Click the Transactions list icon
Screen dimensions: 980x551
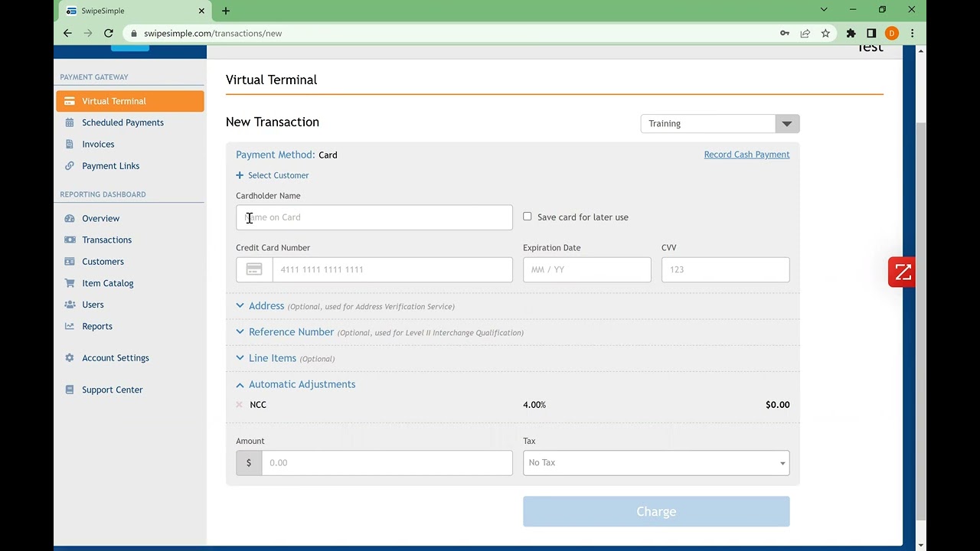[70, 240]
